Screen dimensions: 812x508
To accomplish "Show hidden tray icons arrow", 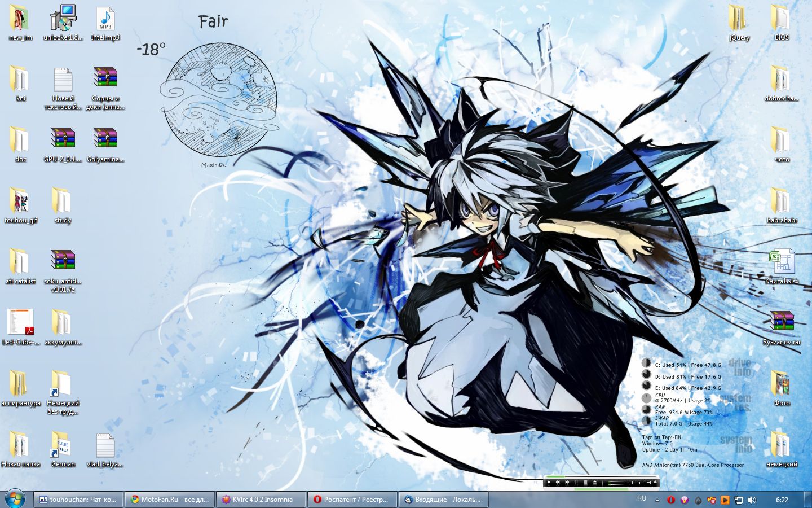I will [657, 500].
